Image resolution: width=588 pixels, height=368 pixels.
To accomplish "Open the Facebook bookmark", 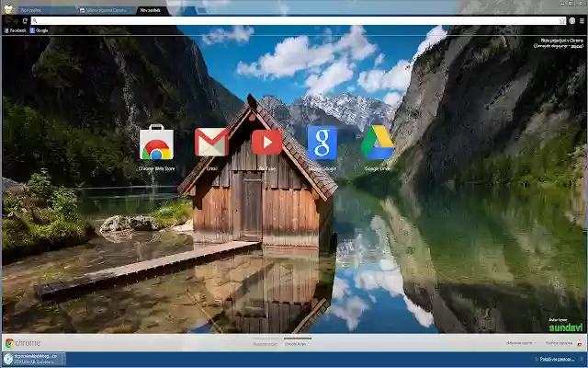I will [x=16, y=30].
